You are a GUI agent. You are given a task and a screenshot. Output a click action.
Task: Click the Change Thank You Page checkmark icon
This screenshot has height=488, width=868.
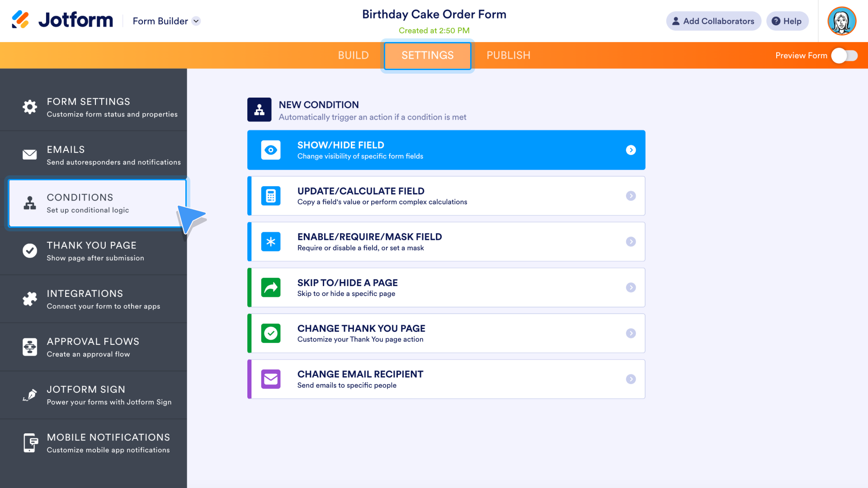(x=271, y=333)
